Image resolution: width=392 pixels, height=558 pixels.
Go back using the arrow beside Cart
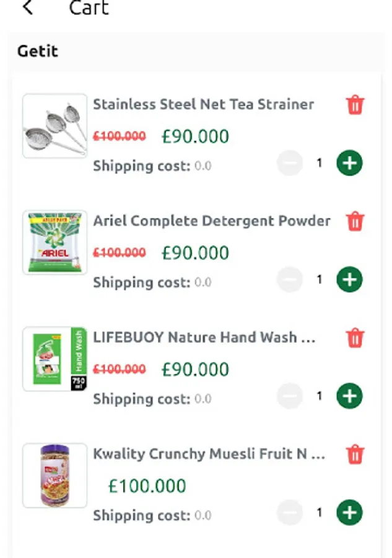pos(28,8)
